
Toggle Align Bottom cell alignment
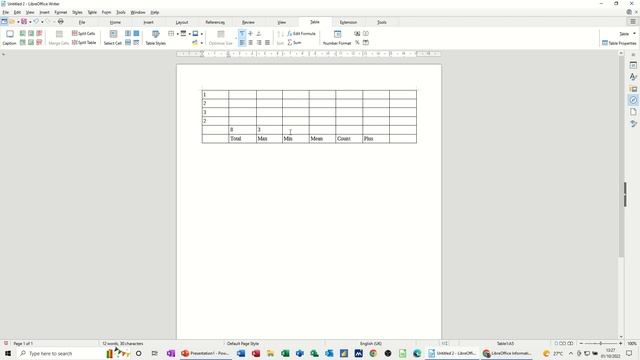click(x=259, y=33)
